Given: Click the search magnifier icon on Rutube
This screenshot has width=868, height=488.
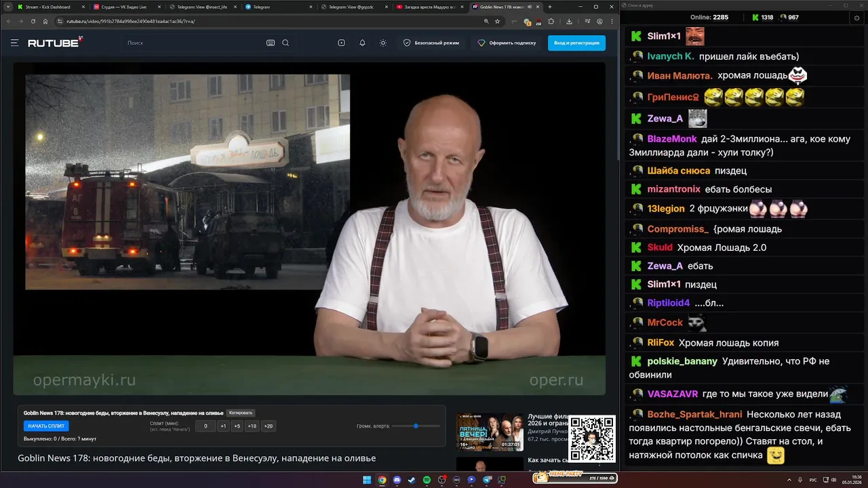Looking at the screenshot, I should click(x=285, y=43).
